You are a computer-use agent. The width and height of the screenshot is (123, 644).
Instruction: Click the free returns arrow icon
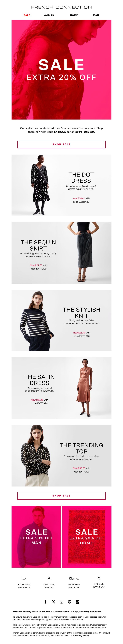(x=99, y=579)
